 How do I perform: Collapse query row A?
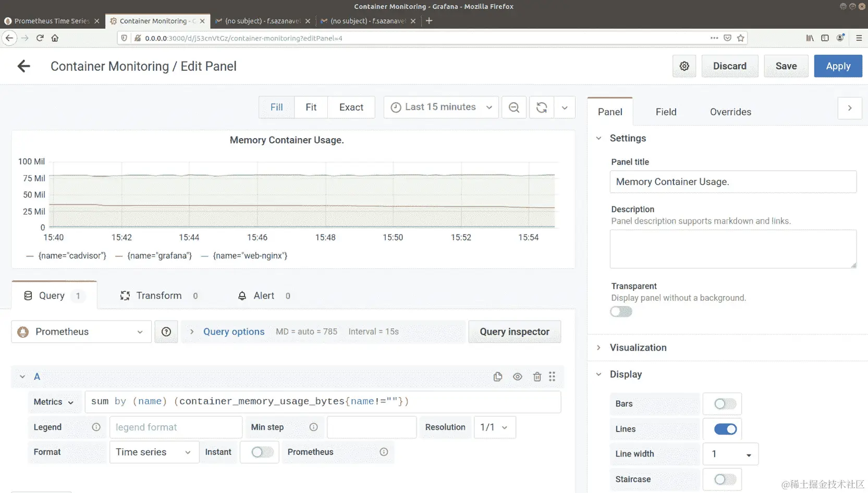tap(22, 377)
